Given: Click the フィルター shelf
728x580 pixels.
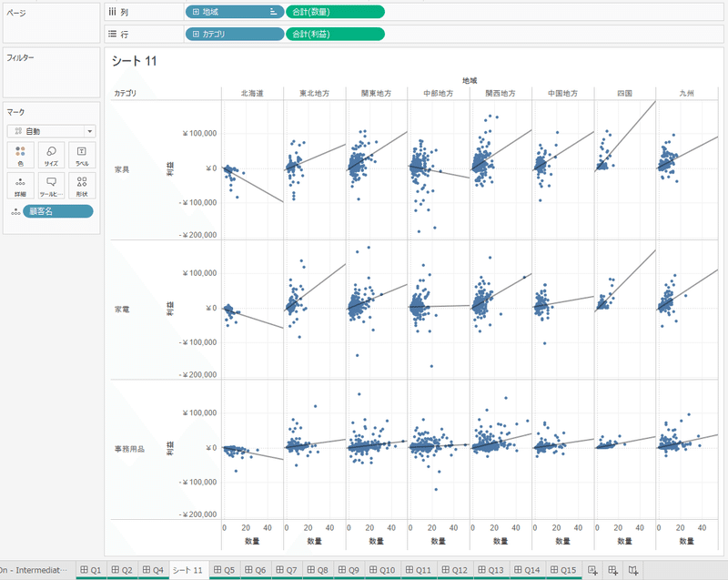Looking at the screenshot, I should (x=52, y=73).
